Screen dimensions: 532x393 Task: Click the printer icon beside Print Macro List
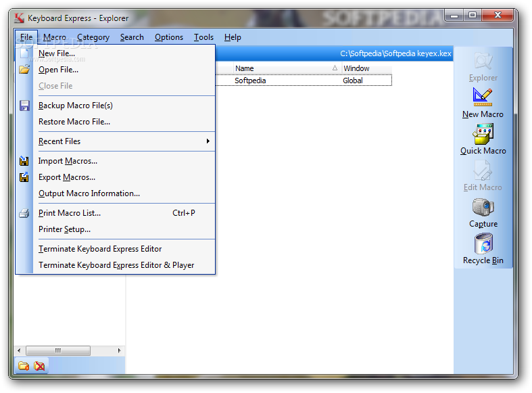(x=24, y=213)
